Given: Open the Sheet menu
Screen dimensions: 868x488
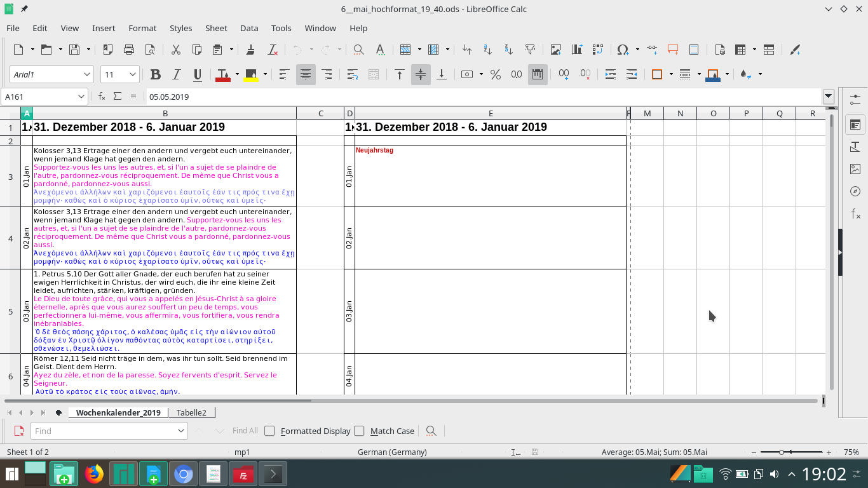Looking at the screenshot, I should click(215, 28).
